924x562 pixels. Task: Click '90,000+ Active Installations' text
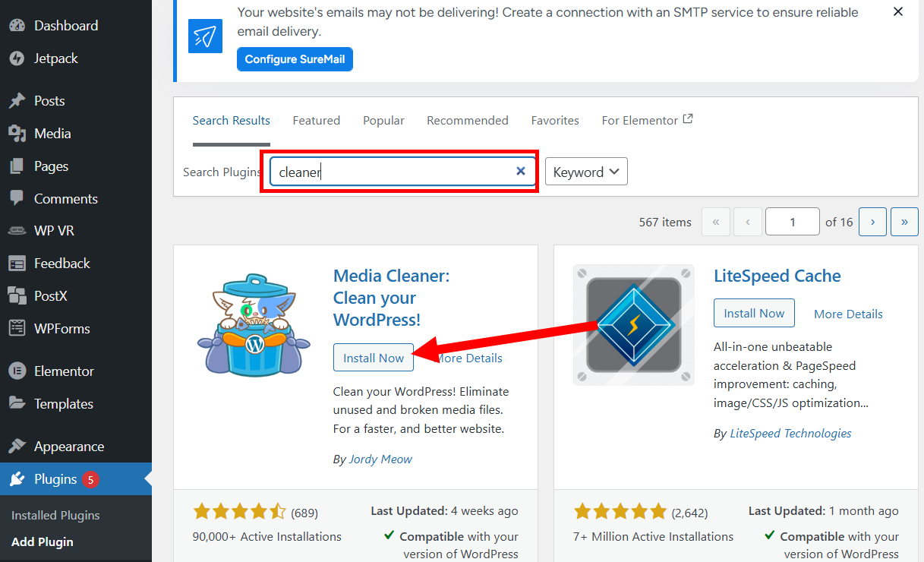click(x=267, y=536)
